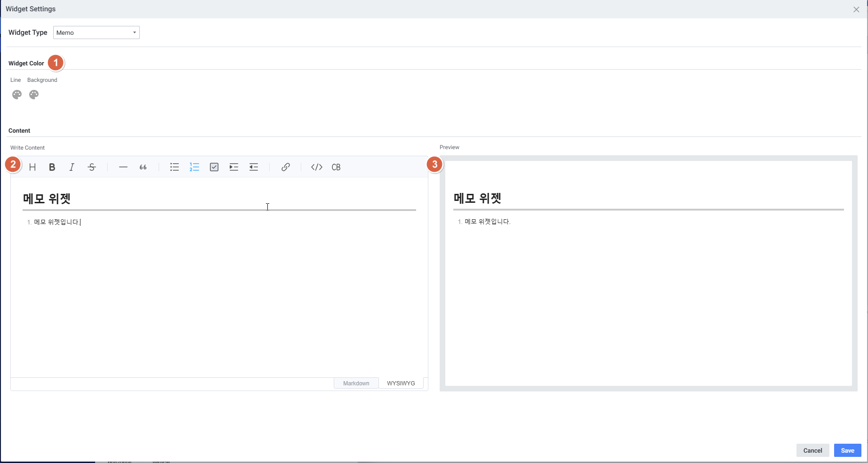Insert a code block with CB
Screen dimensions: 868x463
(x=336, y=167)
